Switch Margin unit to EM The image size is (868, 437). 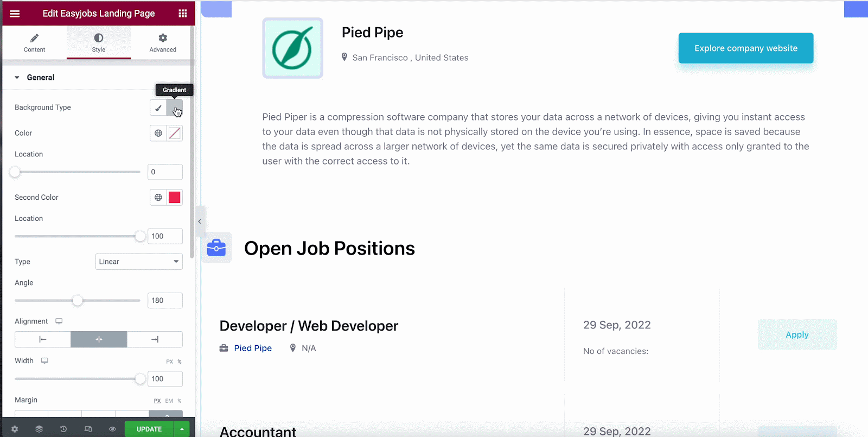pyautogui.click(x=169, y=401)
